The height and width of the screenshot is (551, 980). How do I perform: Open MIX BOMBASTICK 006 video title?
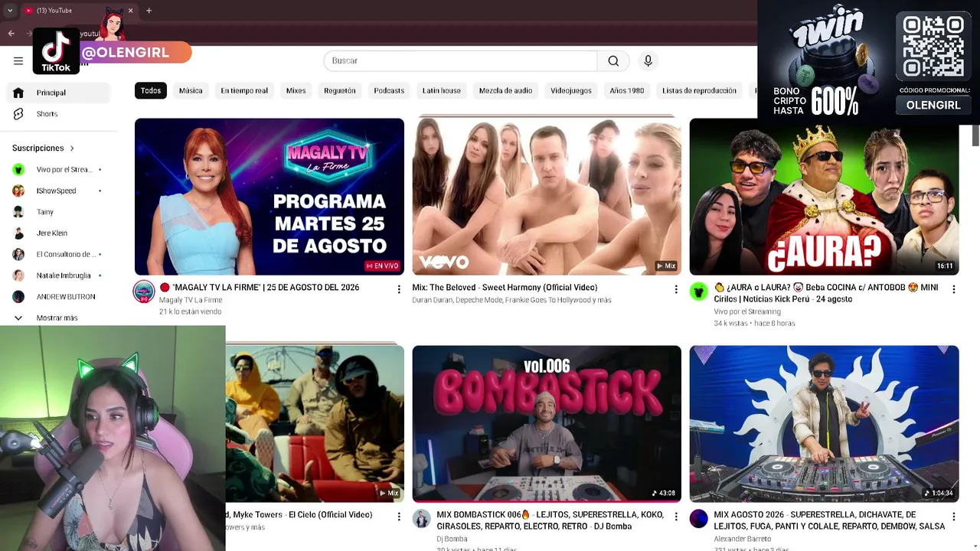click(x=550, y=520)
